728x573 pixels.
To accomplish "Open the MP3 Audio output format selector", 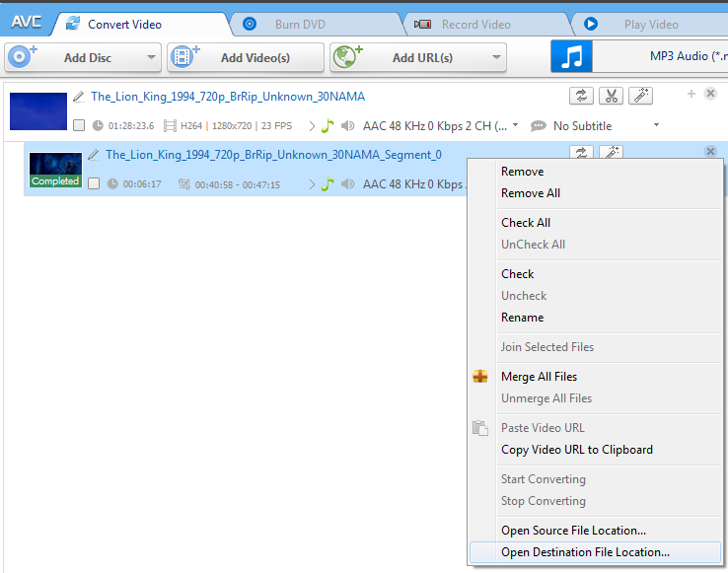I will (x=660, y=56).
